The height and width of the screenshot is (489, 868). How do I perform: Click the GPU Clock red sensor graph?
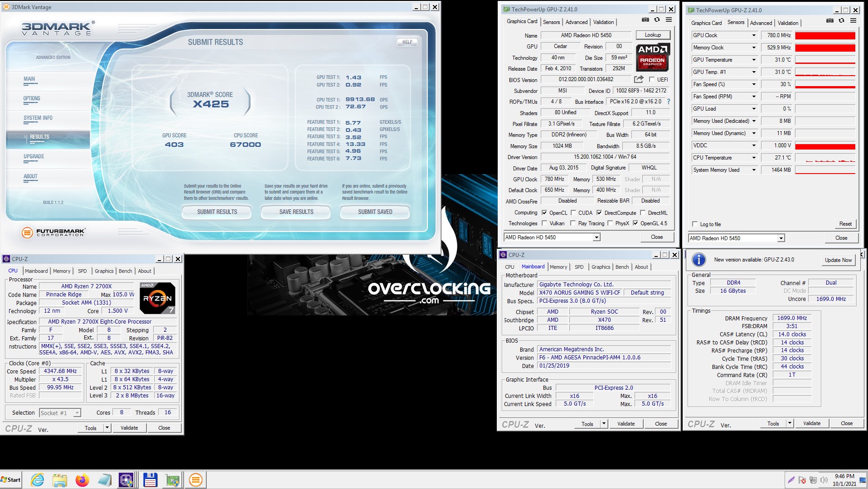click(825, 35)
